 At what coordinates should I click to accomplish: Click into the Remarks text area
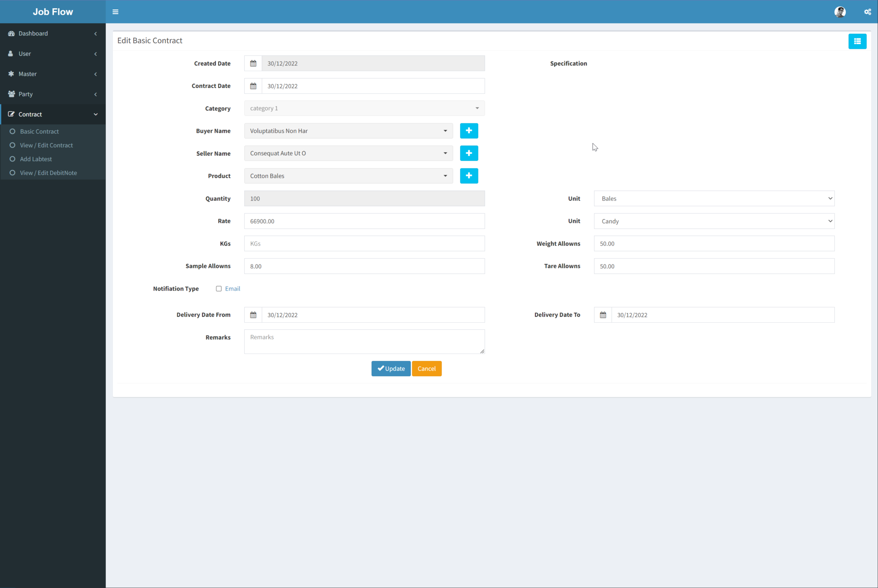[x=364, y=342]
